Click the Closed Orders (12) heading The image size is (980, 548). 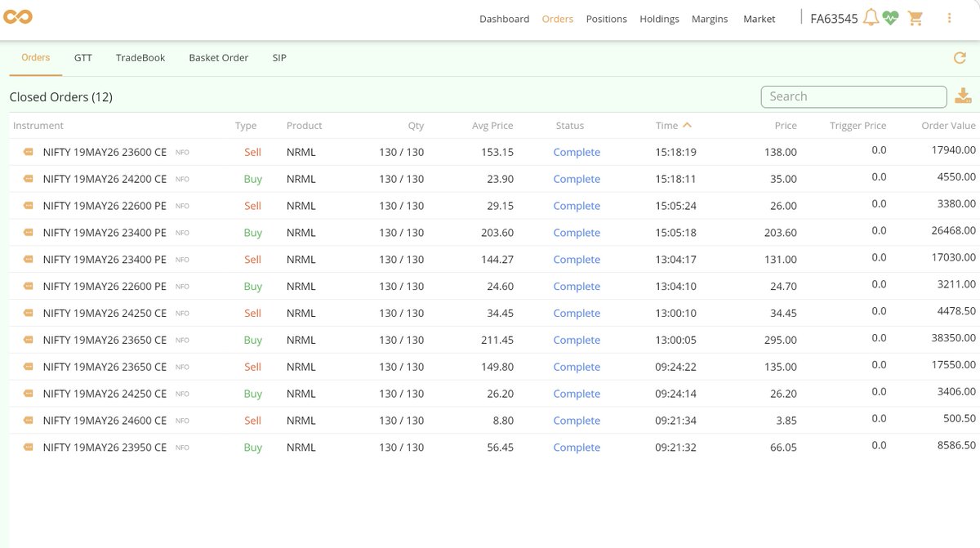61,97
